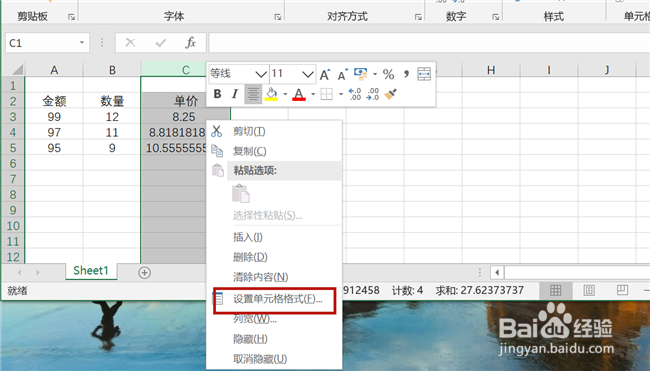Click merge and center icon
650x371 pixels.
tap(424, 74)
